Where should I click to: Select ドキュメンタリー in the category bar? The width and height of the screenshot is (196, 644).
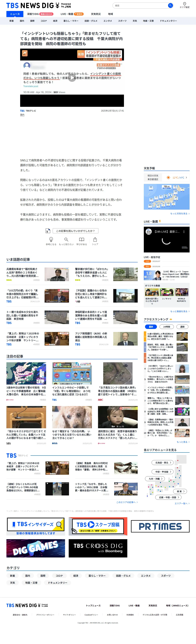(168, 21)
